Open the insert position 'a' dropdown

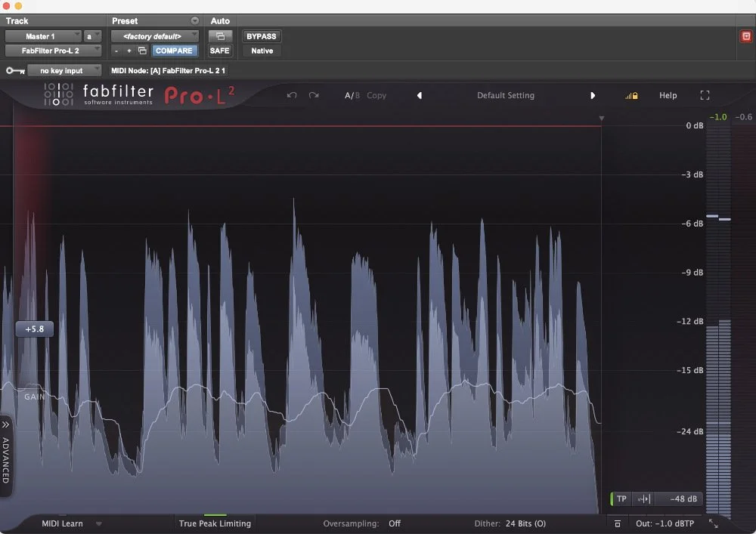[92, 36]
